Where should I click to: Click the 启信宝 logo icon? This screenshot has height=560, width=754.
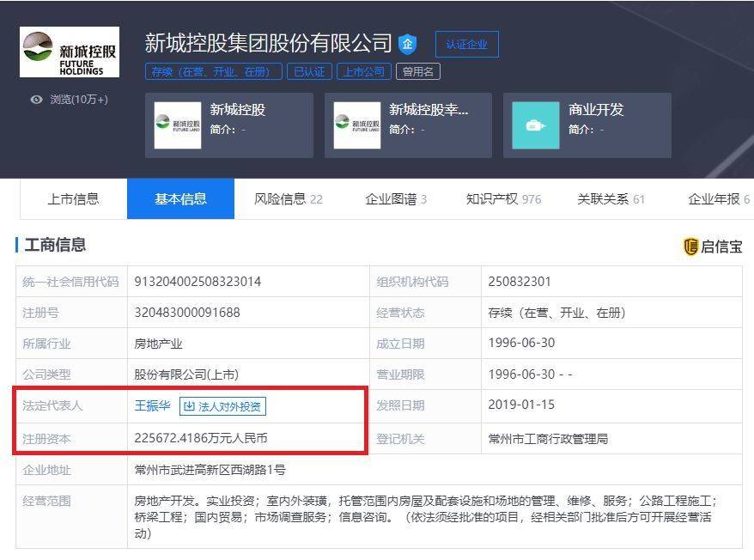coord(690,247)
